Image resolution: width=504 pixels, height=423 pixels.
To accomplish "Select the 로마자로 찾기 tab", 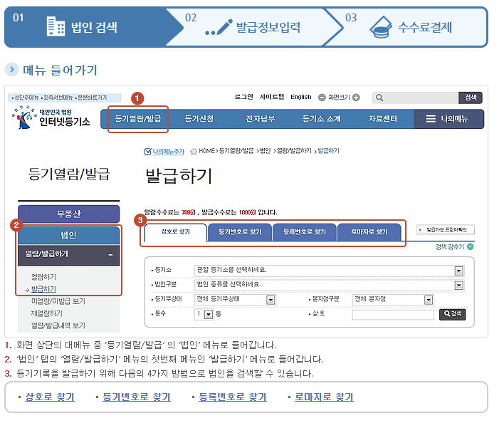I will [x=369, y=232].
